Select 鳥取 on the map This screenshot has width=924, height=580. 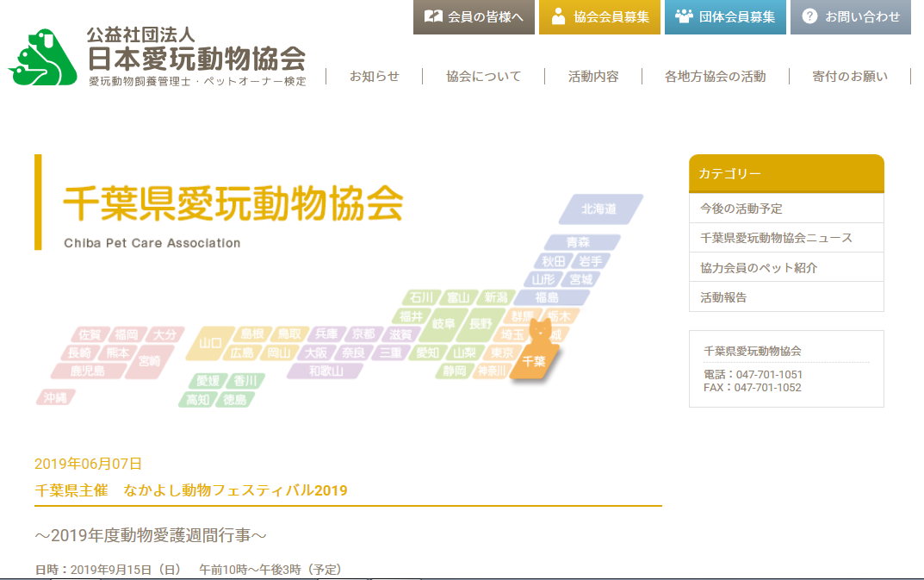(288, 334)
